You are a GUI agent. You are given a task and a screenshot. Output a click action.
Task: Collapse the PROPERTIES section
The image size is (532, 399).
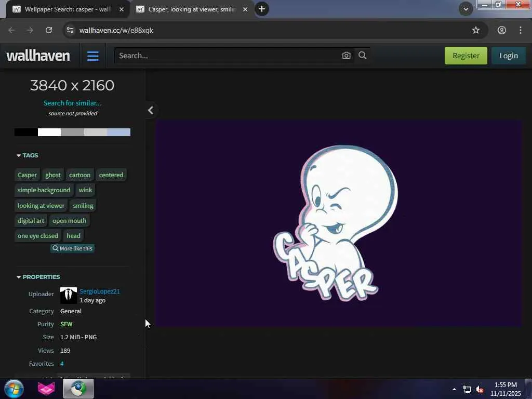38,277
